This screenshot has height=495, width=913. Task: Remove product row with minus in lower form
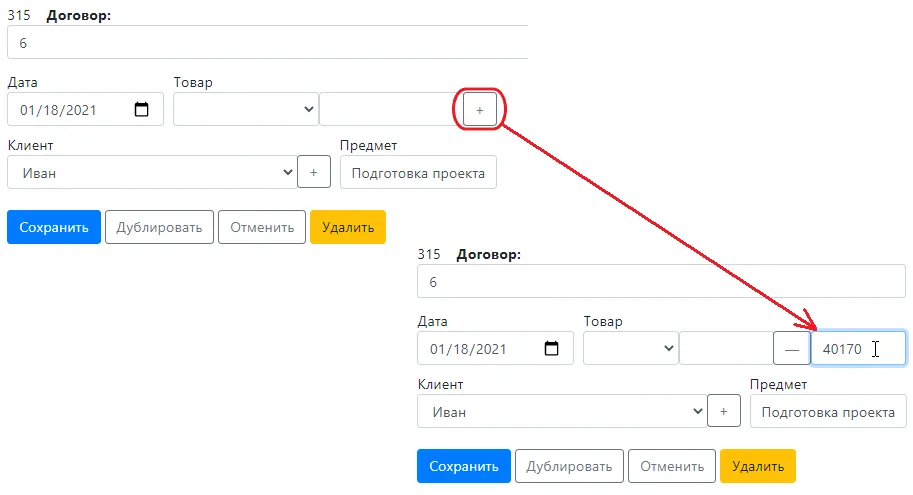tap(791, 349)
